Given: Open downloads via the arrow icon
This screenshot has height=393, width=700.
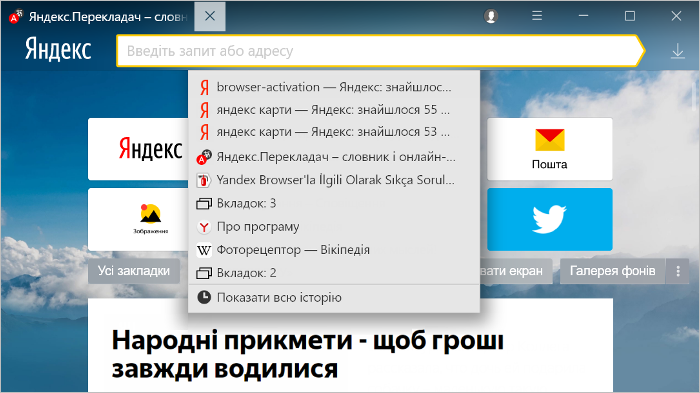Looking at the screenshot, I should (678, 51).
